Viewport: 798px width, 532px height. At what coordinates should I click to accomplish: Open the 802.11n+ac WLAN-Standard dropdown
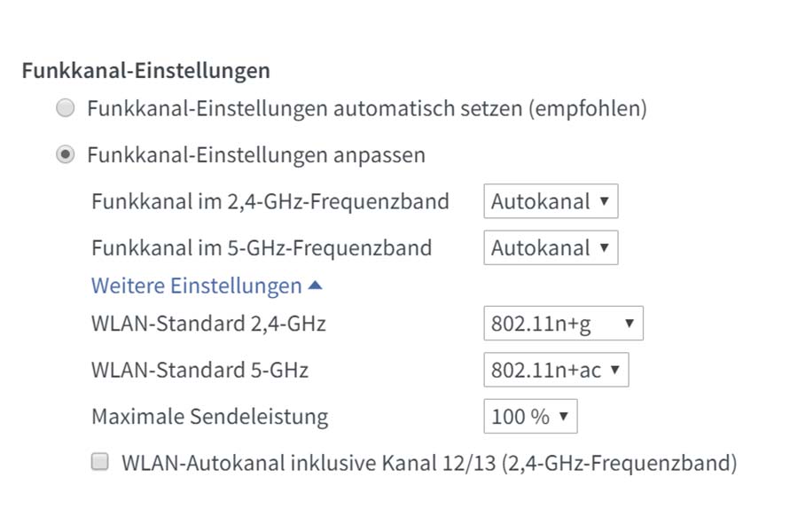[x=556, y=370]
